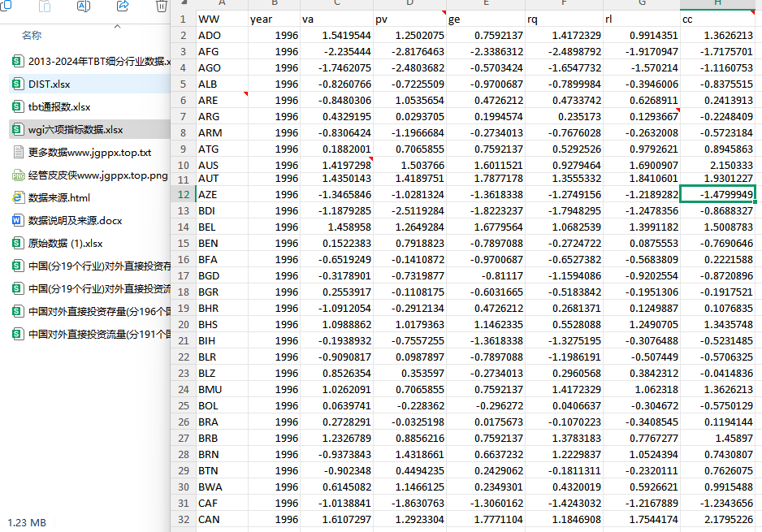Image resolution: width=762 pixels, height=532 pixels.
Task: Collapse the sort chevron above the 名称 column
Action: coord(117,26)
